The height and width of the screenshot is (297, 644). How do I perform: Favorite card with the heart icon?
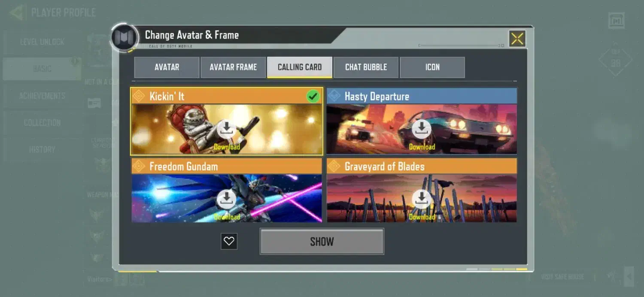[x=229, y=241]
